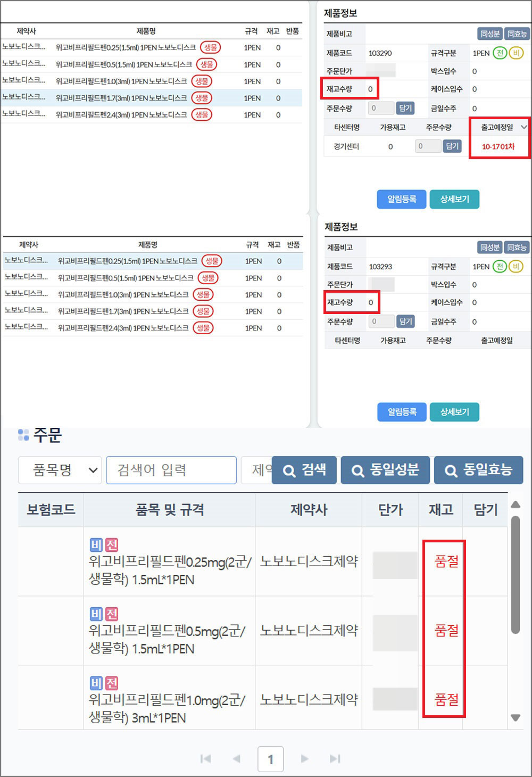Click the 同효능 button in the product 103293 panel
The width and height of the screenshot is (532, 777).
tap(517, 247)
